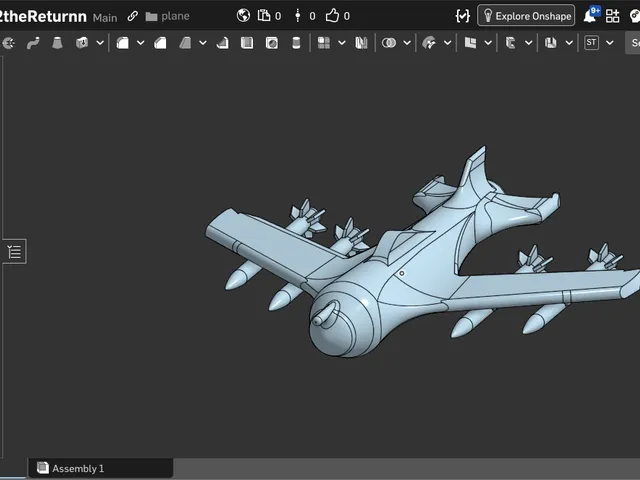The width and height of the screenshot is (640, 480).
Task: Select the Chamfer tool
Action: pos(160,43)
